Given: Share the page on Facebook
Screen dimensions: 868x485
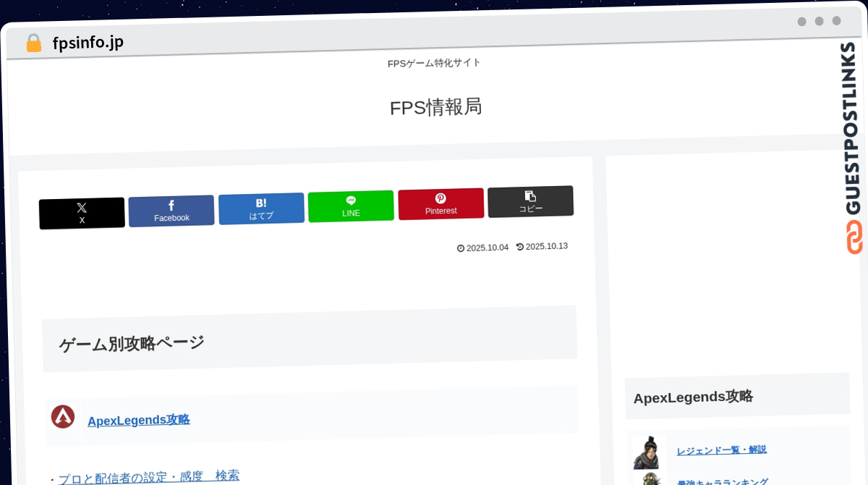Looking at the screenshot, I should click(171, 211).
